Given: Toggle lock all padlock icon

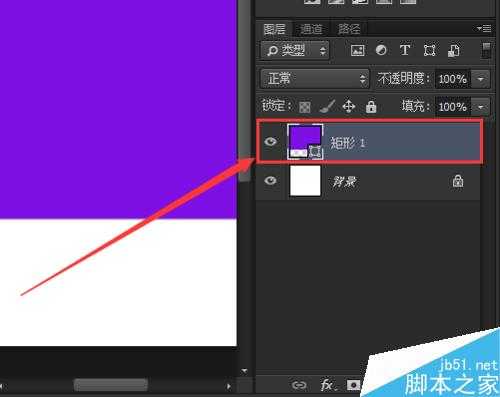Looking at the screenshot, I should [x=371, y=106].
